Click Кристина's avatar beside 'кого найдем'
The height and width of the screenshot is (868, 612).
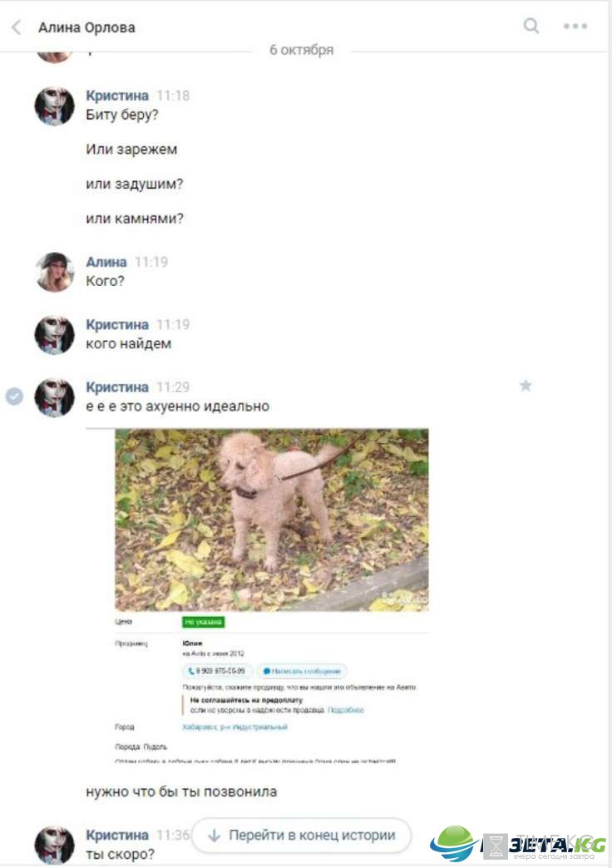(54, 335)
